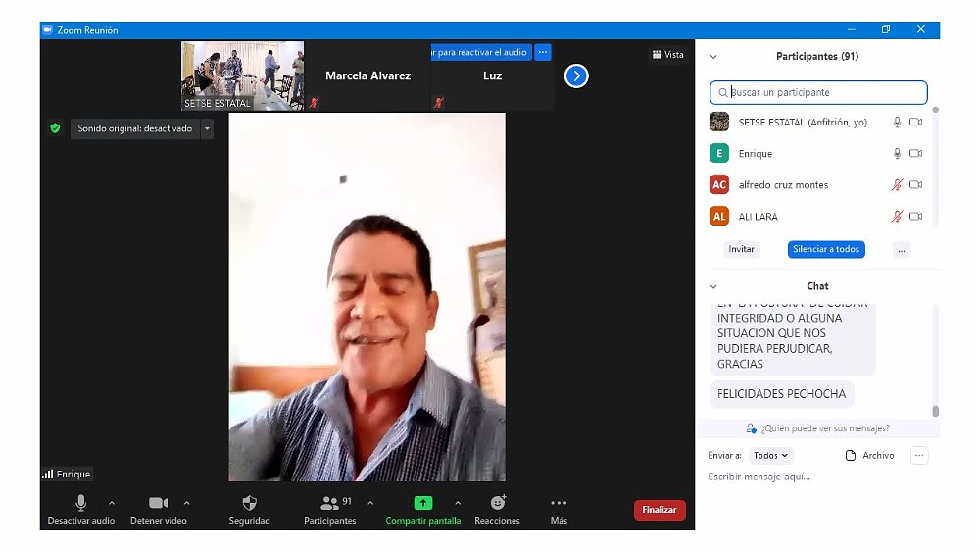980x552 pixels.
Task: Expand Sonido original dropdown arrow
Action: (207, 128)
